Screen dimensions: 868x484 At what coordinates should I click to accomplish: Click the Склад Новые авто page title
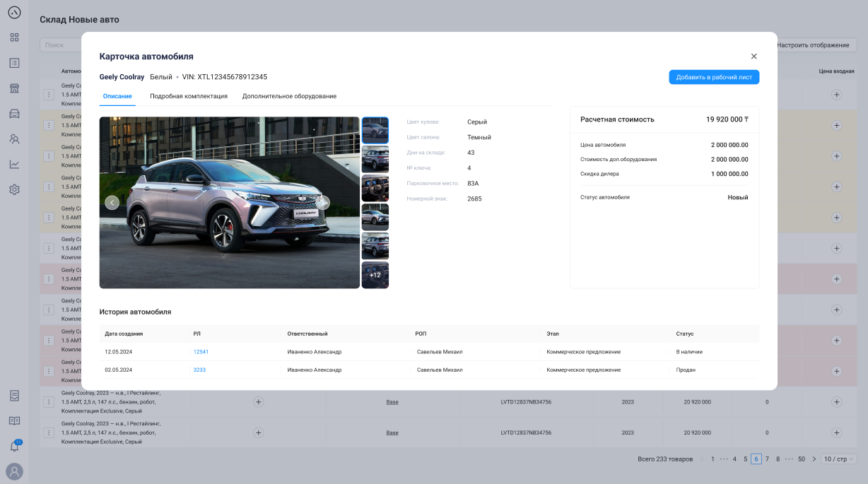coord(79,20)
